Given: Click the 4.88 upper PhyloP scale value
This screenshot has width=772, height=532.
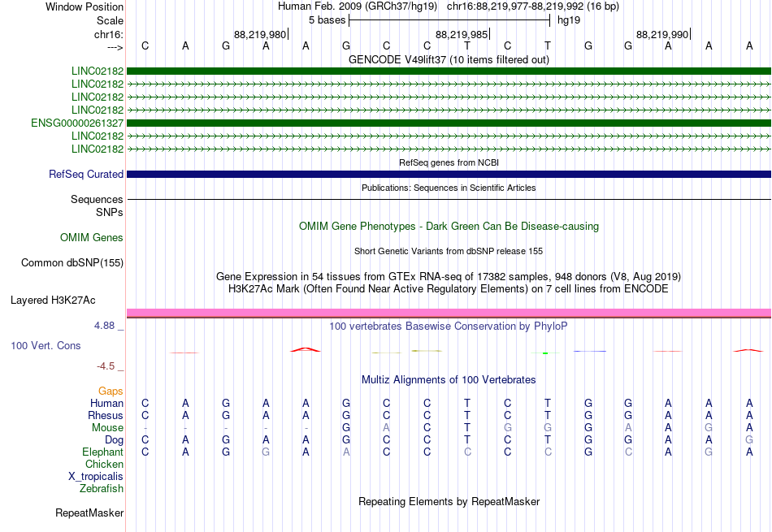Looking at the screenshot, I should tap(104, 326).
